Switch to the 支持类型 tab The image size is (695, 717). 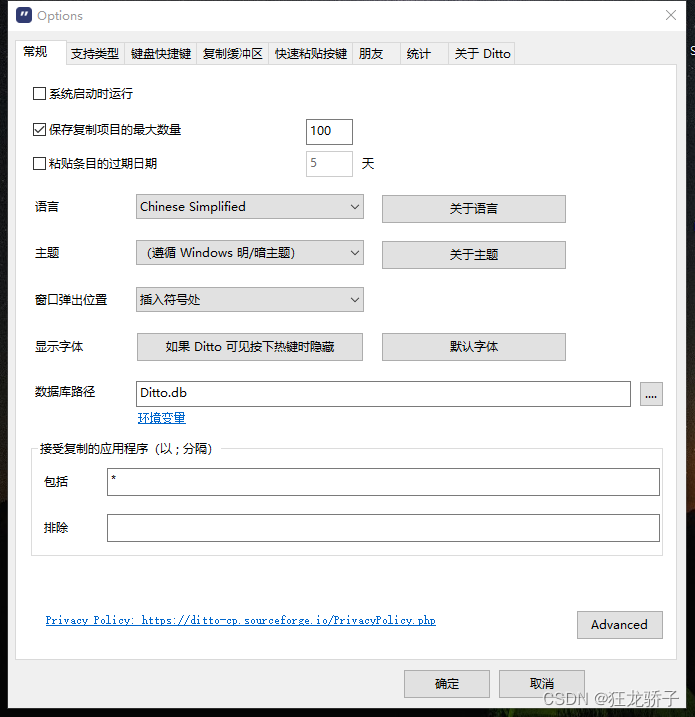click(95, 54)
